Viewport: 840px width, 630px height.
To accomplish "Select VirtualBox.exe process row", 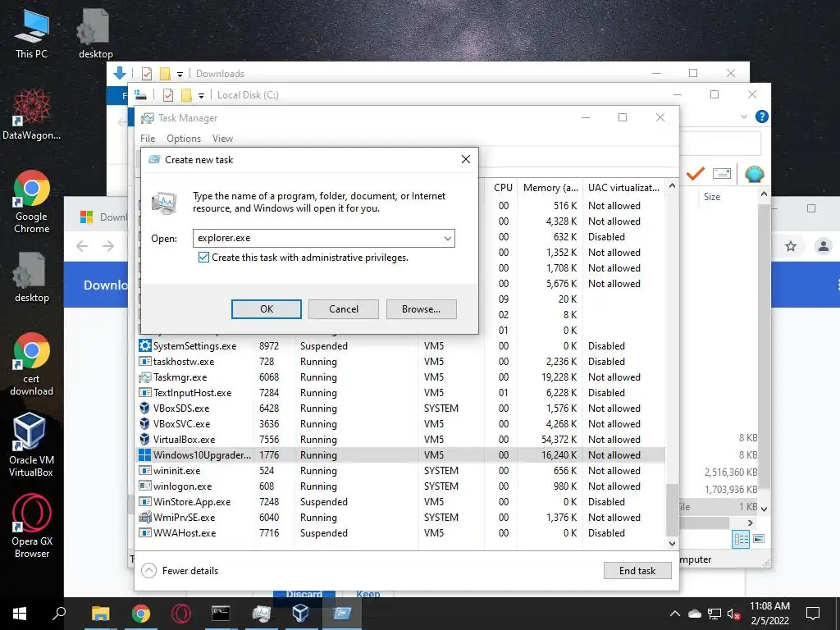I will pos(401,440).
